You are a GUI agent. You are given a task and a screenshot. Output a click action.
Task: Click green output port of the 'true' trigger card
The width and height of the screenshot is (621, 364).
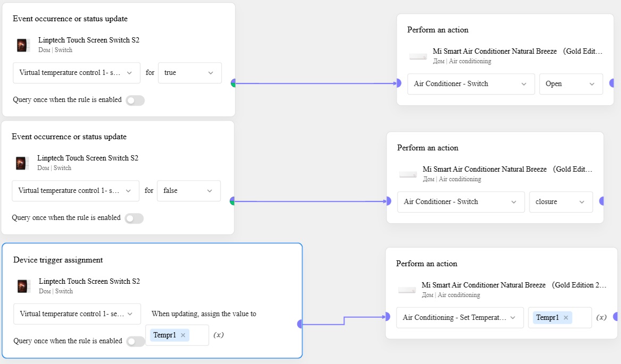click(x=233, y=83)
